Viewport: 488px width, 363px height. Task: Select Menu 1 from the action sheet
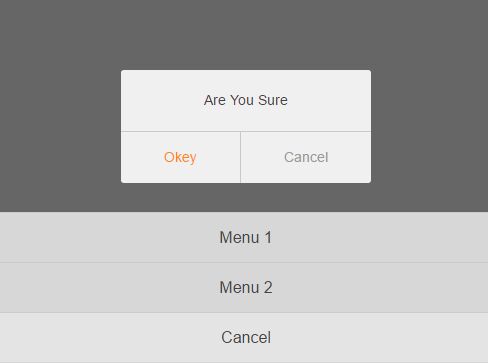[244, 237]
